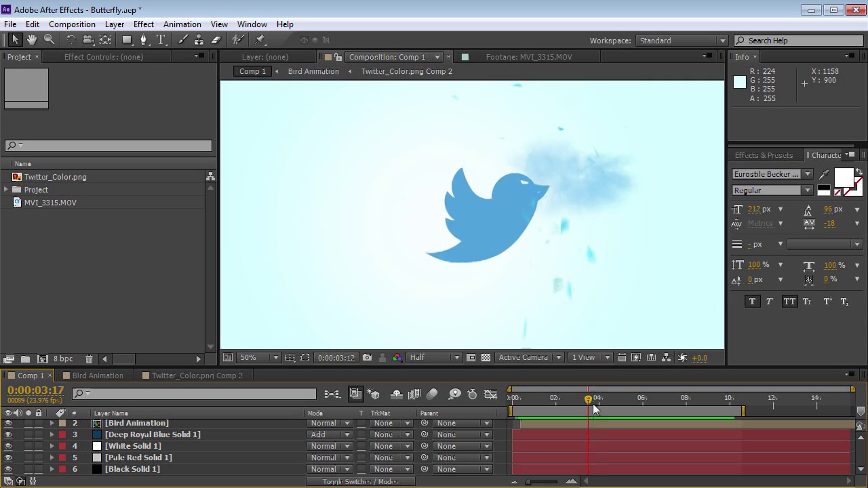Open the File menu

10,24
